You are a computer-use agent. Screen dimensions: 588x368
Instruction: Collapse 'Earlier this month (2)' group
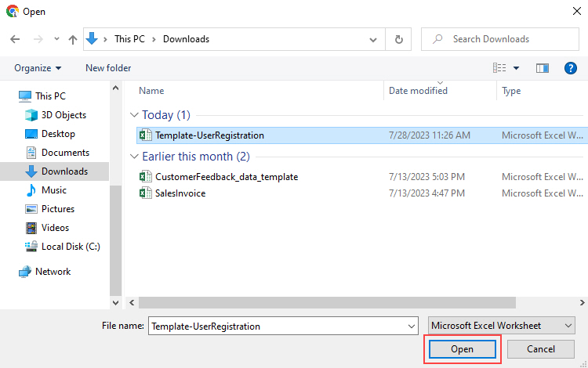134,157
